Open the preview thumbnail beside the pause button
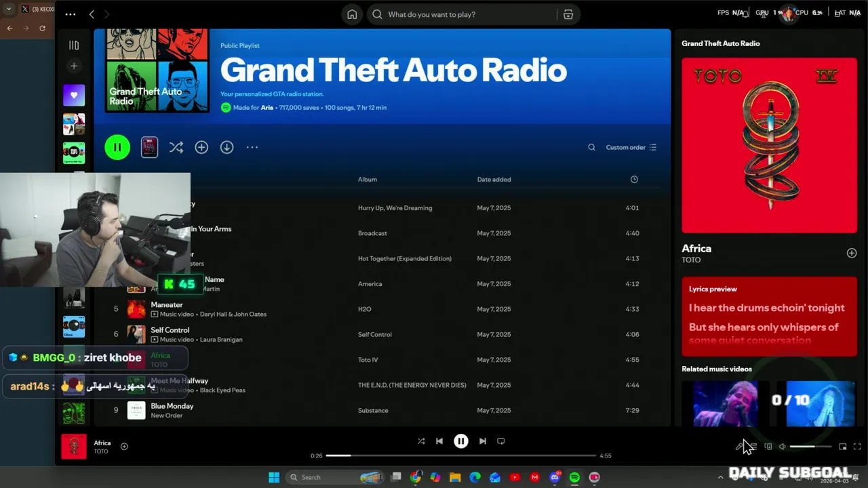 tap(149, 147)
